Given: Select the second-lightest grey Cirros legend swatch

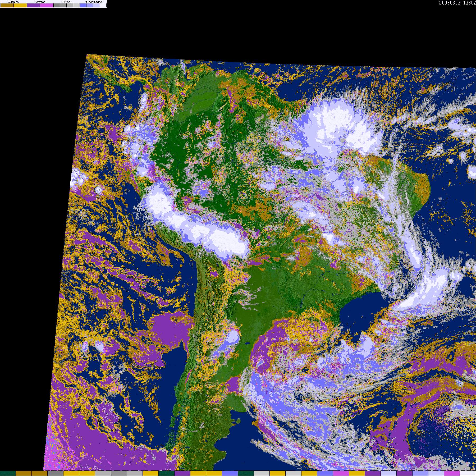Looking at the screenshot, I should click(70, 5).
